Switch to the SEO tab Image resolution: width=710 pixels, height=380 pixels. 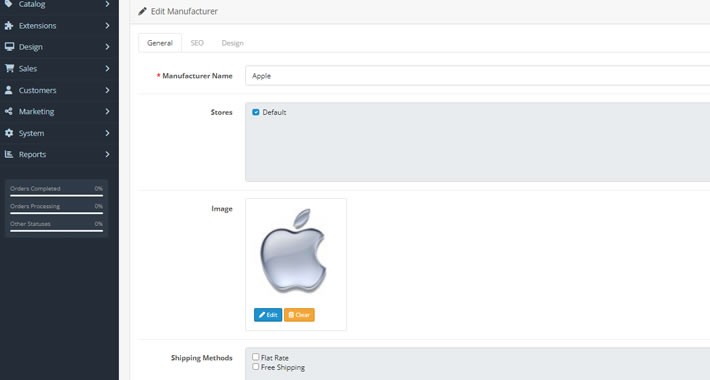click(197, 43)
